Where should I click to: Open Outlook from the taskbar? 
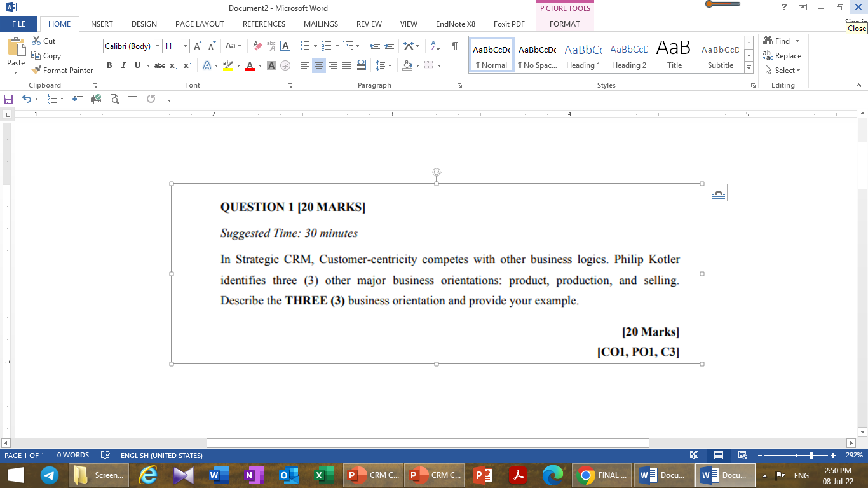(289, 475)
